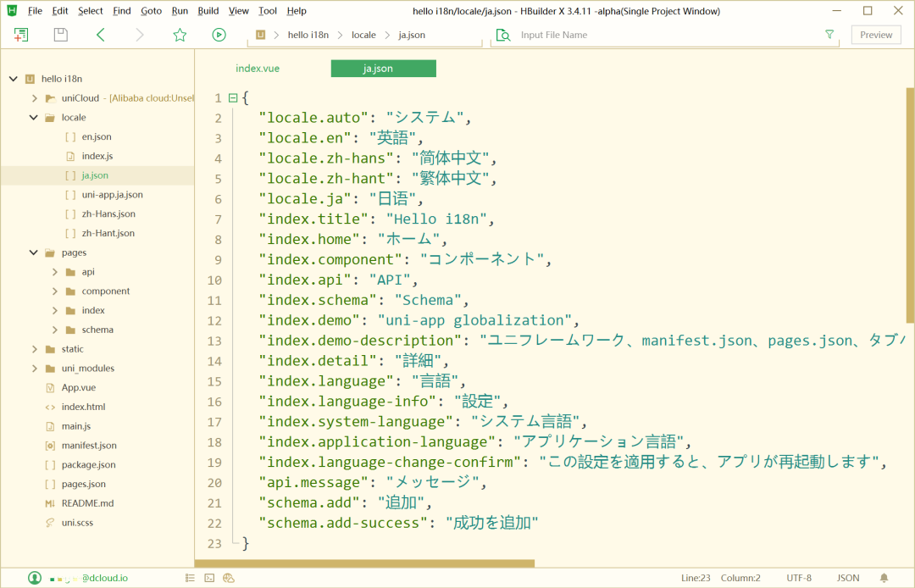Click the browser preview icon in status bar
The height and width of the screenshot is (588, 915).
[229, 578]
